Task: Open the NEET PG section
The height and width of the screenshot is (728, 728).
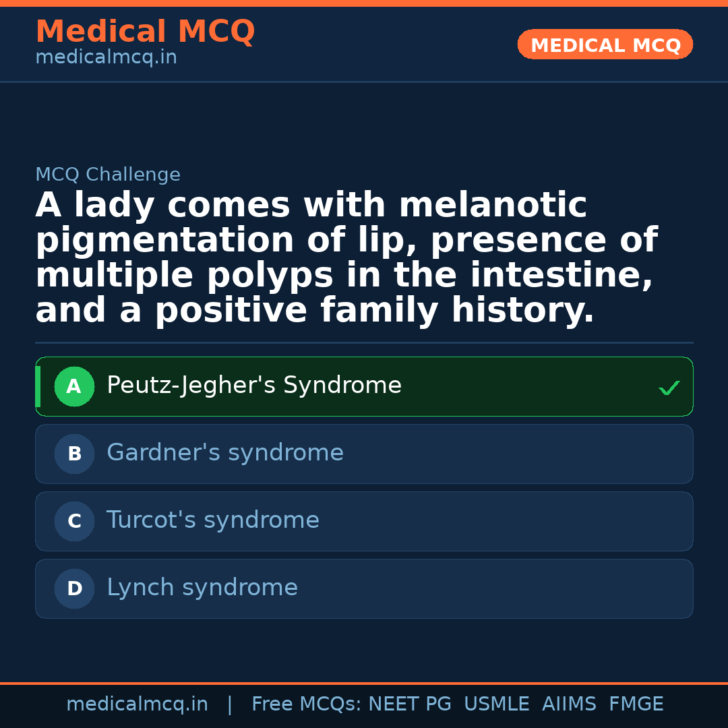Action: [x=409, y=703]
